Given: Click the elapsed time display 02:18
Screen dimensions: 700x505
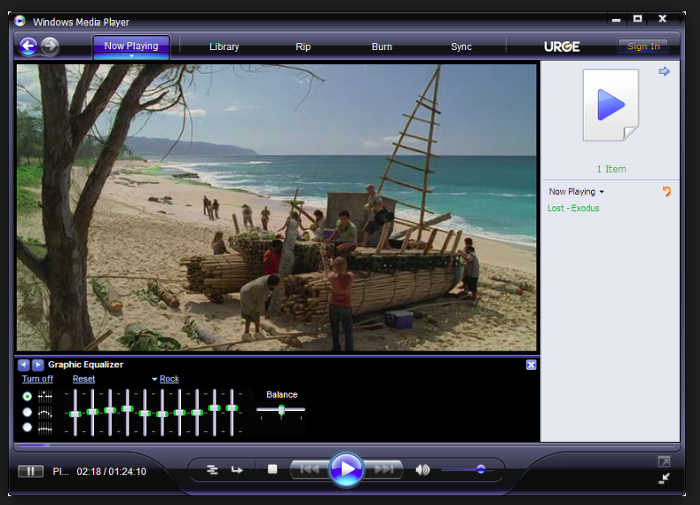Looking at the screenshot, I should (89, 472).
